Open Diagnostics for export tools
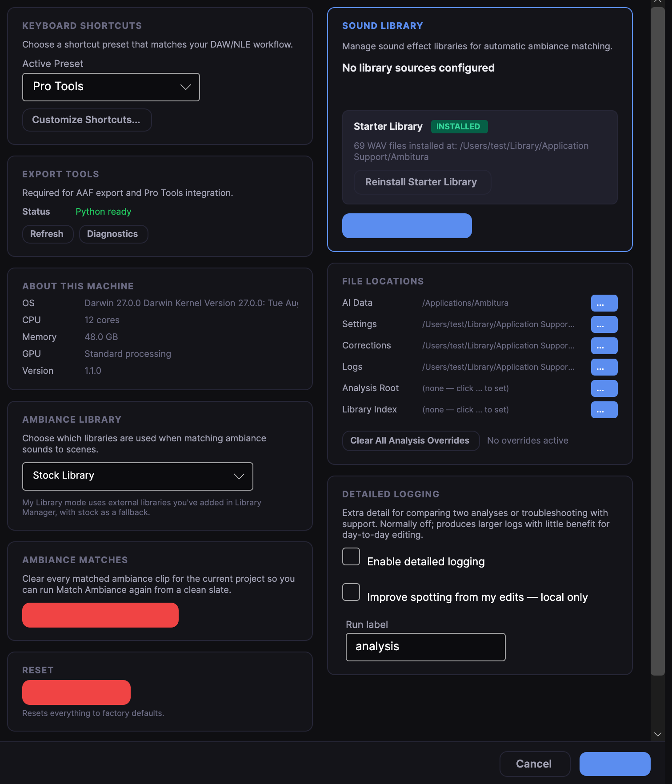 [x=113, y=234]
